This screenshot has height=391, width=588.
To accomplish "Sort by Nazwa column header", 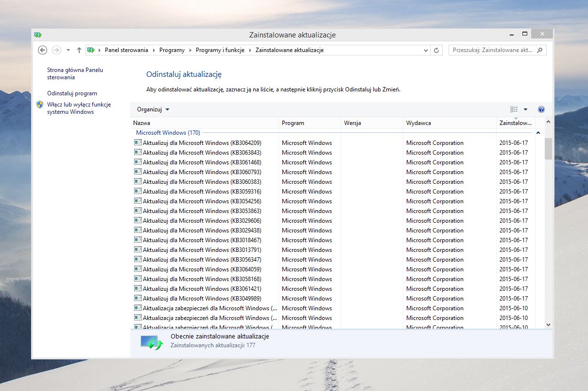I will click(x=205, y=123).
